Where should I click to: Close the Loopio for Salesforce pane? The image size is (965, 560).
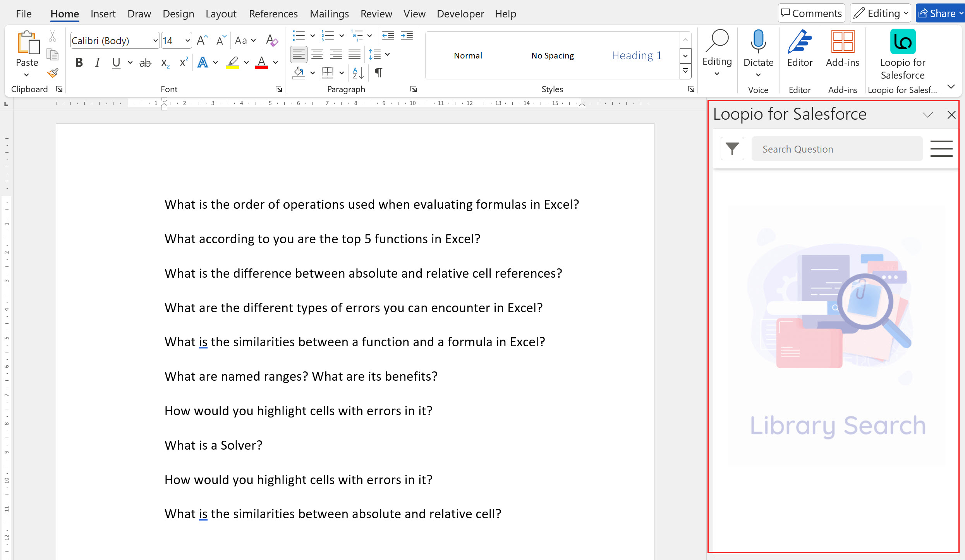[951, 115]
